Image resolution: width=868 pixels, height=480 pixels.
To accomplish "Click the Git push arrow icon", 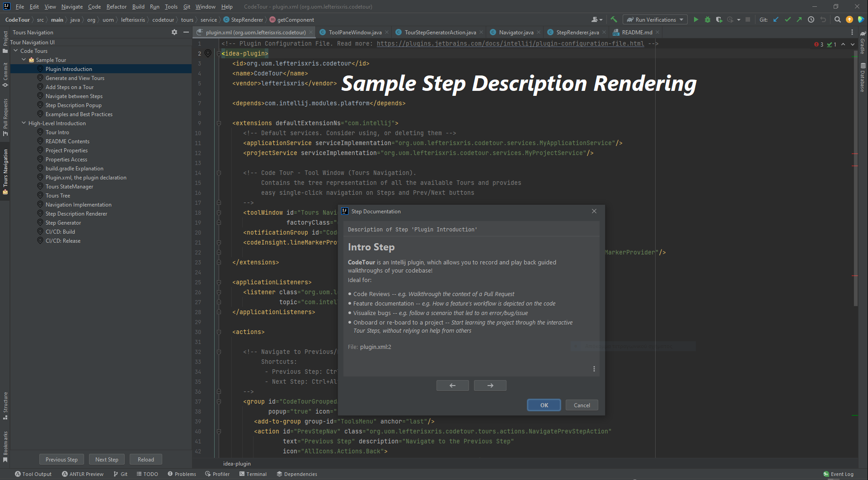I will coord(799,19).
